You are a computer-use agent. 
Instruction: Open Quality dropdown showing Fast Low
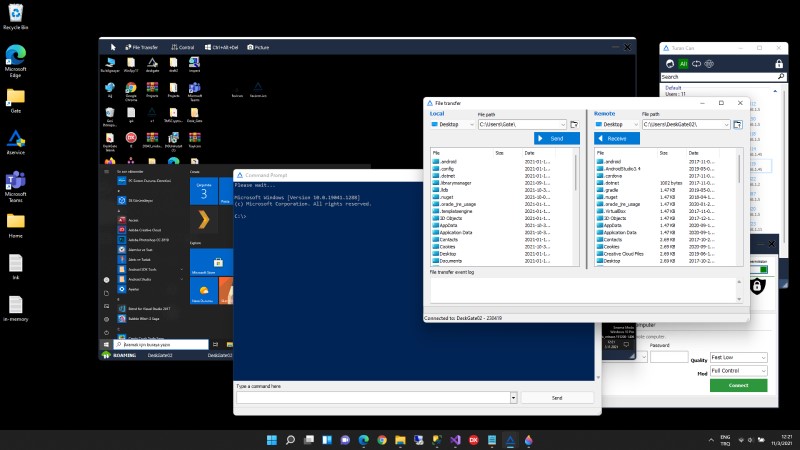[x=738, y=357]
